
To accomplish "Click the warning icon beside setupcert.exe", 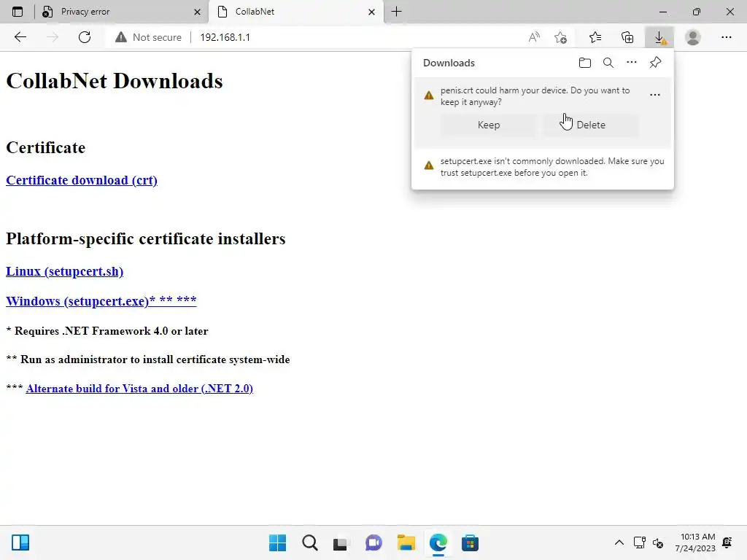I will pyautogui.click(x=429, y=166).
